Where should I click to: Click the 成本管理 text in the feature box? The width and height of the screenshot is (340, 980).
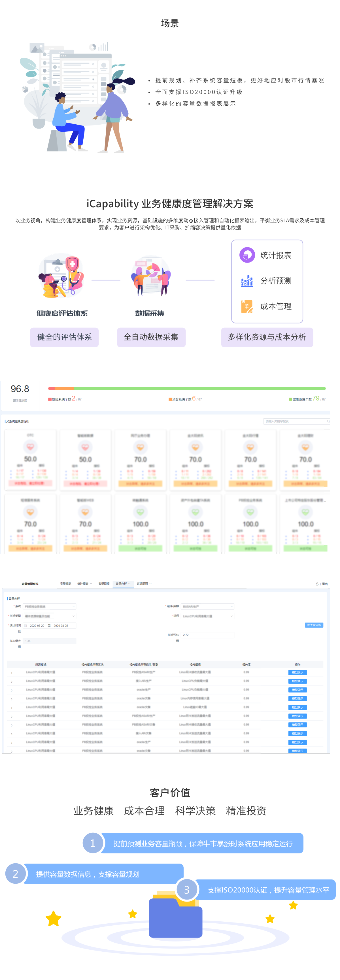point(276,306)
